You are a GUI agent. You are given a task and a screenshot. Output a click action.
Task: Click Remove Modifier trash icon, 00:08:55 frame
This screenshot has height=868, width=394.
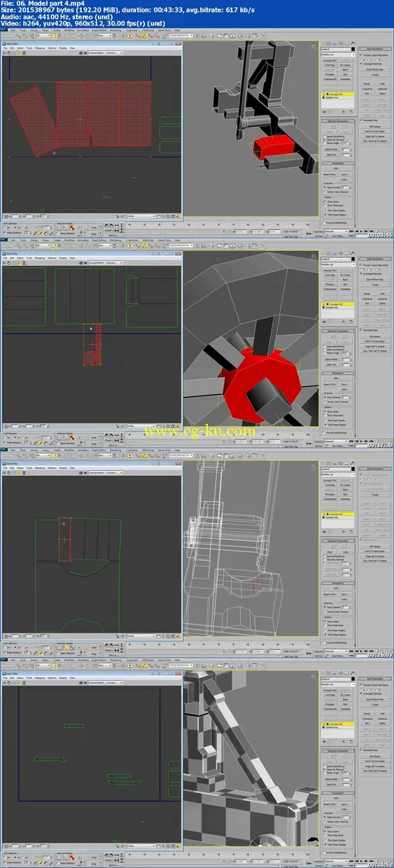(344, 112)
